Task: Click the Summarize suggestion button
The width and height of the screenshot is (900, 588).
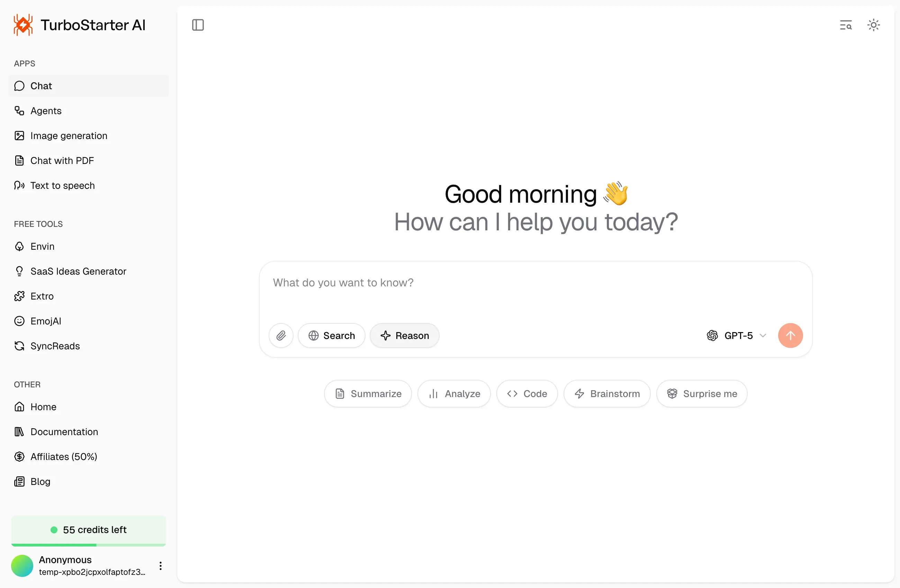Action: tap(368, 394)
